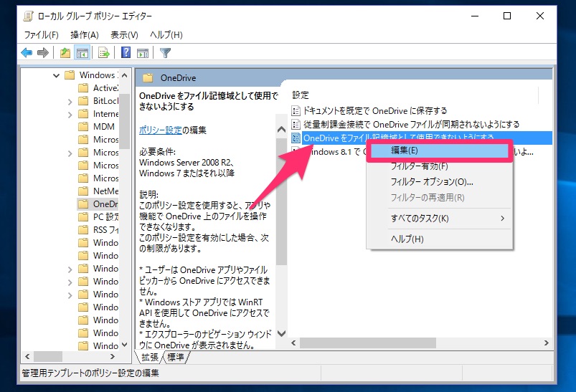Click settings list horizontal scroll left arrow
Viewport: 576px width, 392px height.
[293, 343]
